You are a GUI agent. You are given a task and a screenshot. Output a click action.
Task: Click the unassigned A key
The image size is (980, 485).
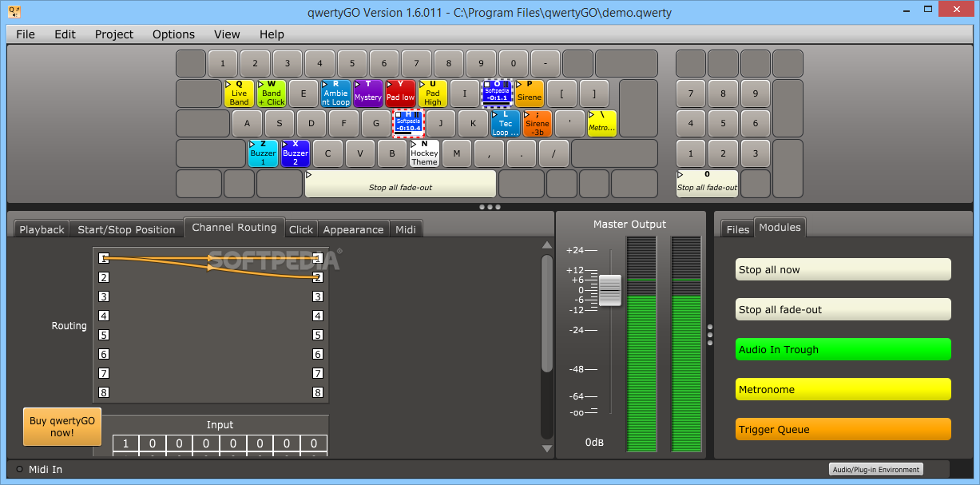tap(247, 123)
